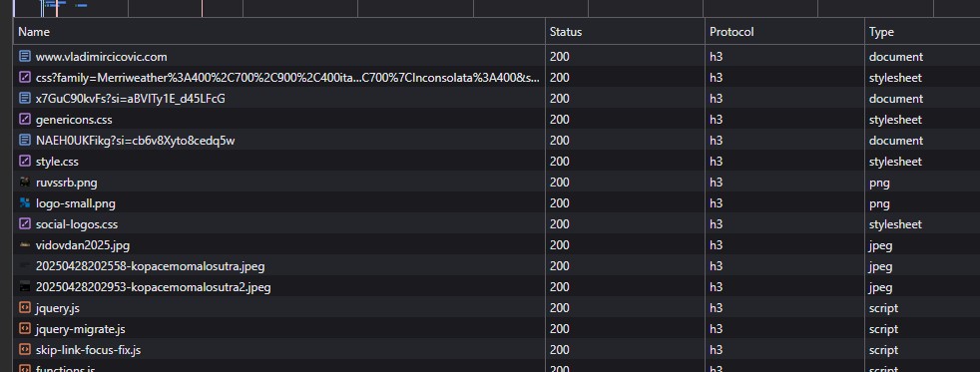Screen dimensions: 980x372
Task: Click the thumbnail icon for kopacemomalosutra.jpeg
Action: pos(25,266)
